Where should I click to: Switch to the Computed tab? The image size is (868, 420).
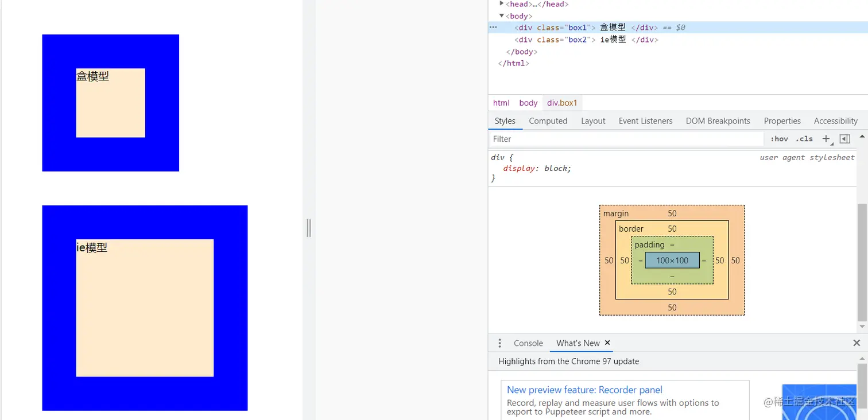(x=548, y=120)
